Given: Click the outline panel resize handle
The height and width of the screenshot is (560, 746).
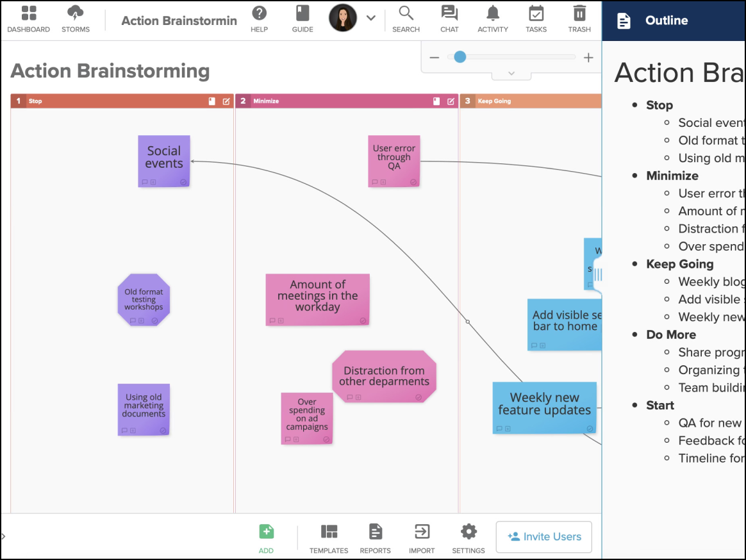Looking at the screenshot, I should tap(598, 274).
